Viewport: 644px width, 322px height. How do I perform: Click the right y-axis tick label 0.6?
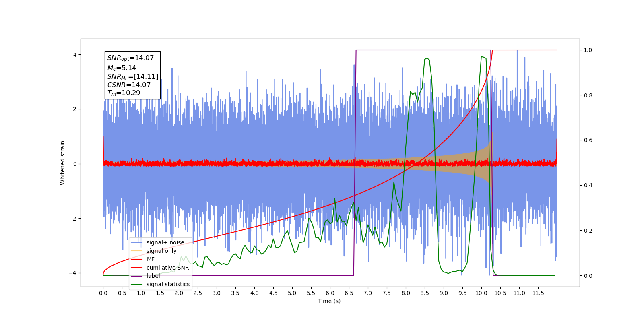pos(588,140)
